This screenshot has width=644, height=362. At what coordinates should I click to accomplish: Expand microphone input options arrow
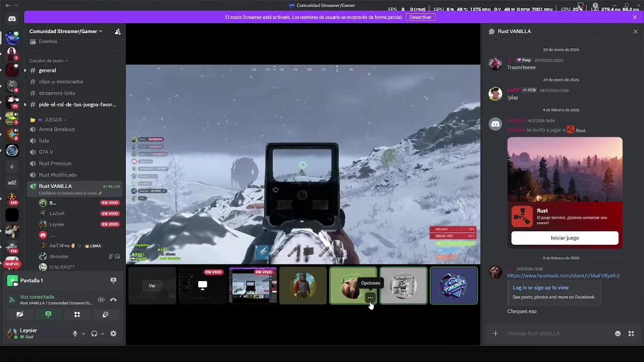click(84, 333)
